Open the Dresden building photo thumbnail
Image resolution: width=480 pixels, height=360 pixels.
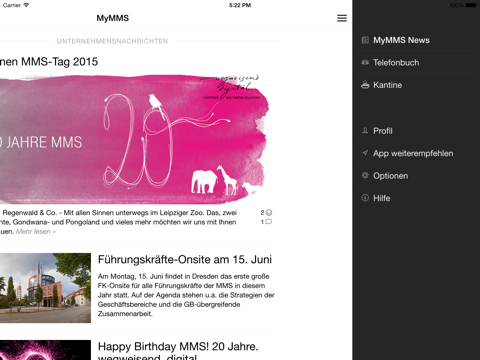click(x=45, y=288)
